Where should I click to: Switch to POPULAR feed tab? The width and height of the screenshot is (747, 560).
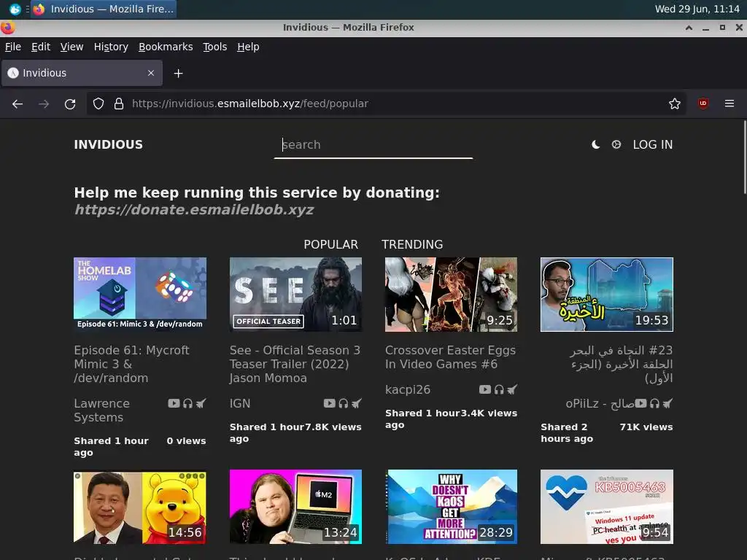330,244
